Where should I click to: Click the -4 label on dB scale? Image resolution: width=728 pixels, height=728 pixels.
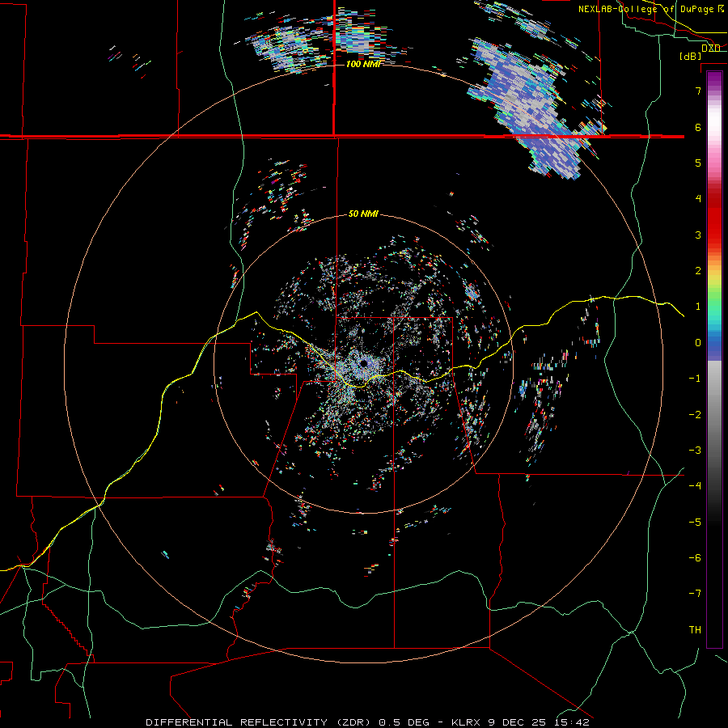[x=695, y=486]
